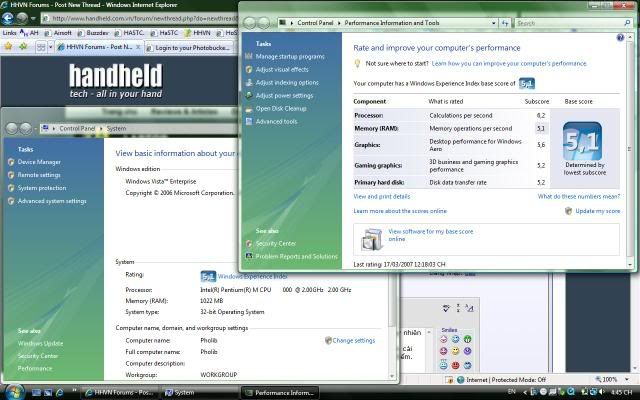Click small 5,1 score badge beside base score text
This screenshot has width=640, height=400.
(x=527, y=84)
